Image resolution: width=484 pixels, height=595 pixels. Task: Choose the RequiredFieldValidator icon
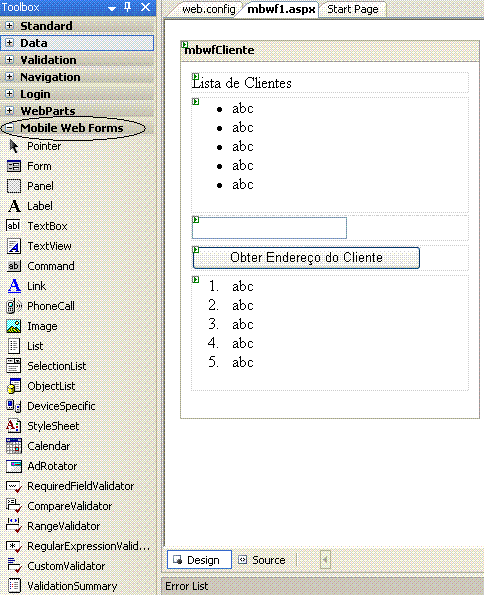(14, 486)
